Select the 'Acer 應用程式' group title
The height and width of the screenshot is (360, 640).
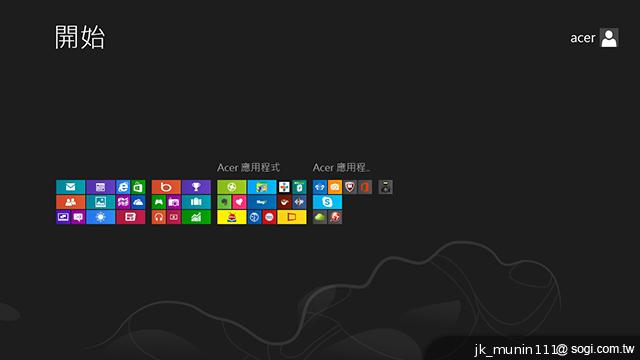click(x=248, y=167)
